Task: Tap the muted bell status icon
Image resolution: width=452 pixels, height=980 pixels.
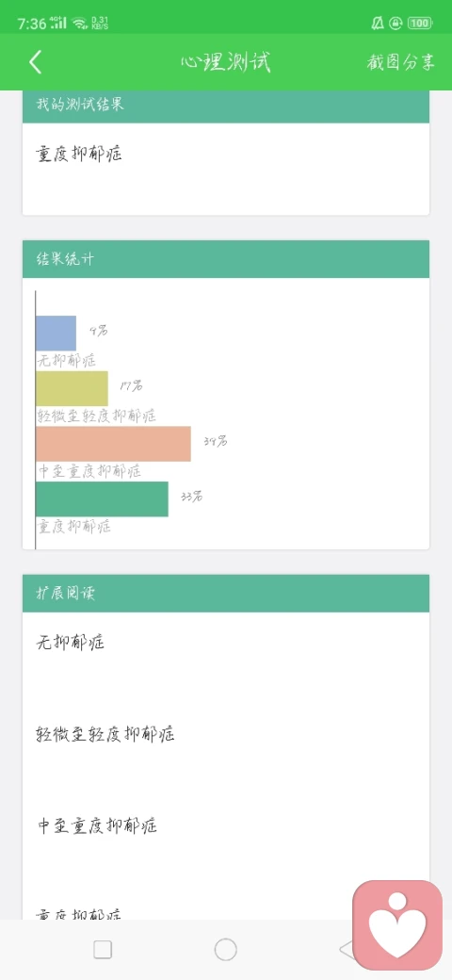Action: (377, 24)
